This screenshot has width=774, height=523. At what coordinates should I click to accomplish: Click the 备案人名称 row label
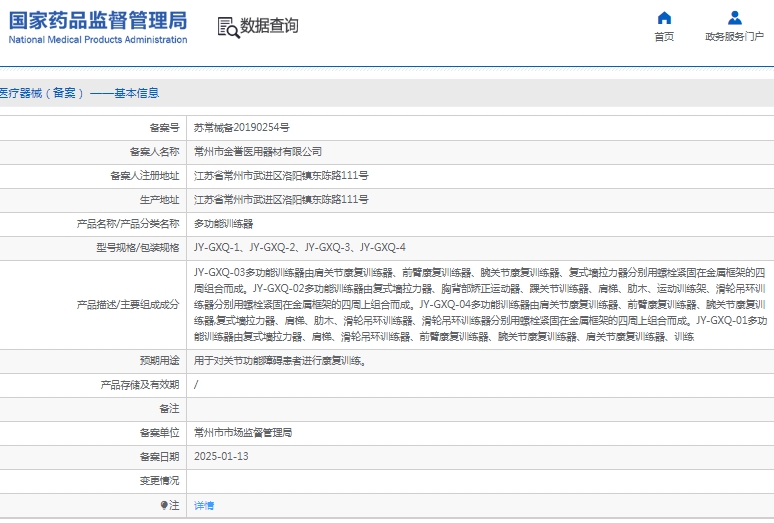coord(155,152)
